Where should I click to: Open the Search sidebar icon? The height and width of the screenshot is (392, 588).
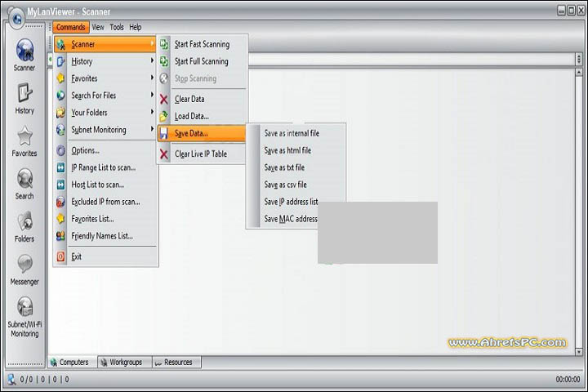tap(24, 184)
